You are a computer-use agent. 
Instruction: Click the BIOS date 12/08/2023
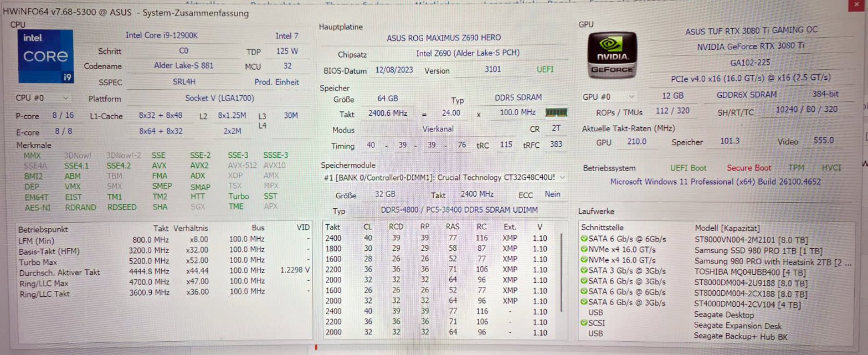click(x=394, y=70)
